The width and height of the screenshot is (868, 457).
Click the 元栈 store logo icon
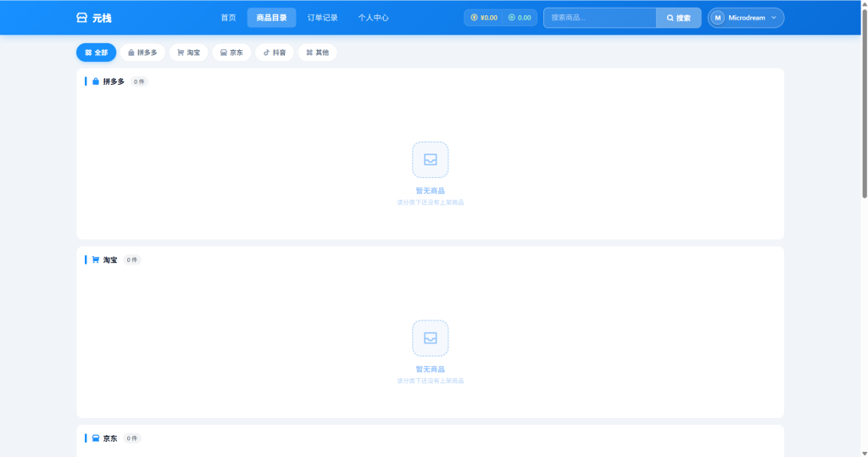[82, 18]
